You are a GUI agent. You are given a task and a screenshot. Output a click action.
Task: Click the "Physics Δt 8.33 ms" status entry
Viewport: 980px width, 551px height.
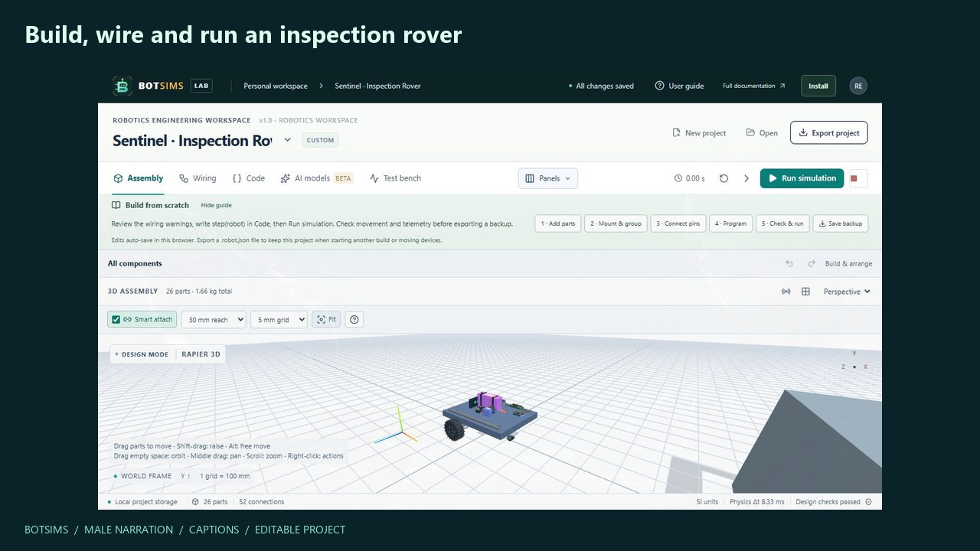pos(757,502)
